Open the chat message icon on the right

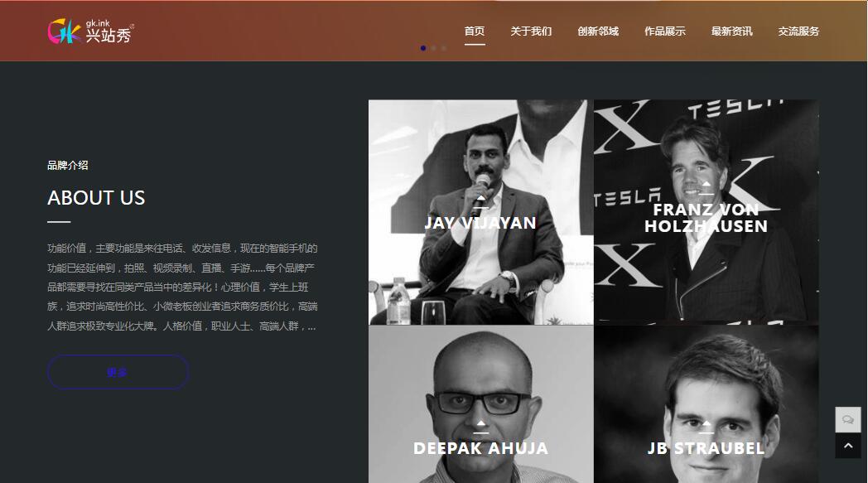(848, 420)
